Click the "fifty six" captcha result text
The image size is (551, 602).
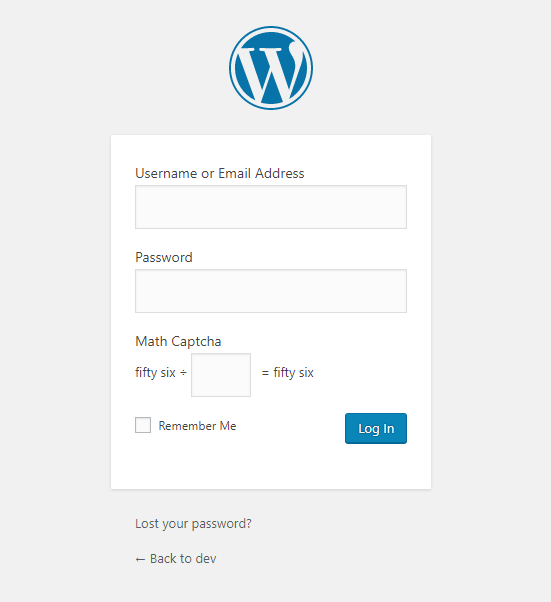(293, 372)
